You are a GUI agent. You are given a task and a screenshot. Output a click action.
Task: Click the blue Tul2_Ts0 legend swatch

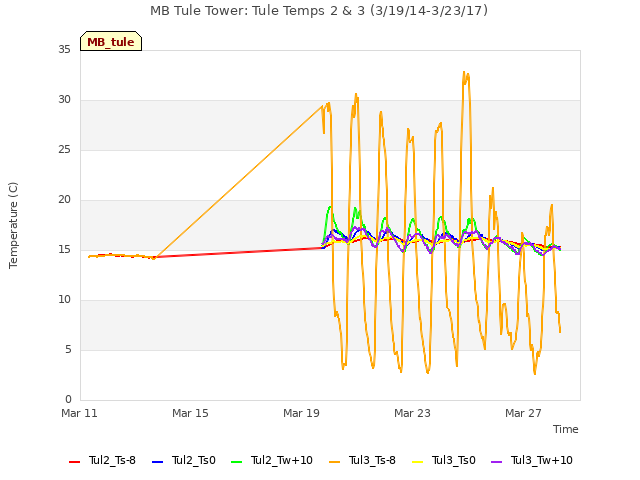click(157, 462)
